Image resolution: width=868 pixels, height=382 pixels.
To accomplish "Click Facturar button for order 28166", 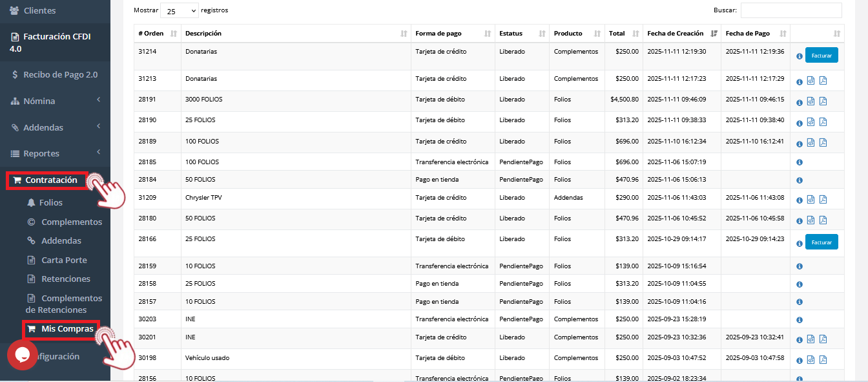I will coord(821,242).
